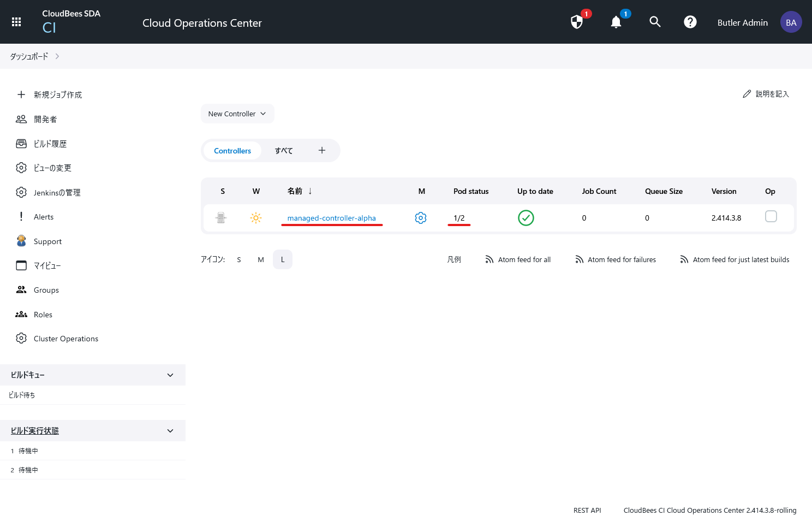
Task: Sort by the 名前 column header
Action: [x=300, y=191]
